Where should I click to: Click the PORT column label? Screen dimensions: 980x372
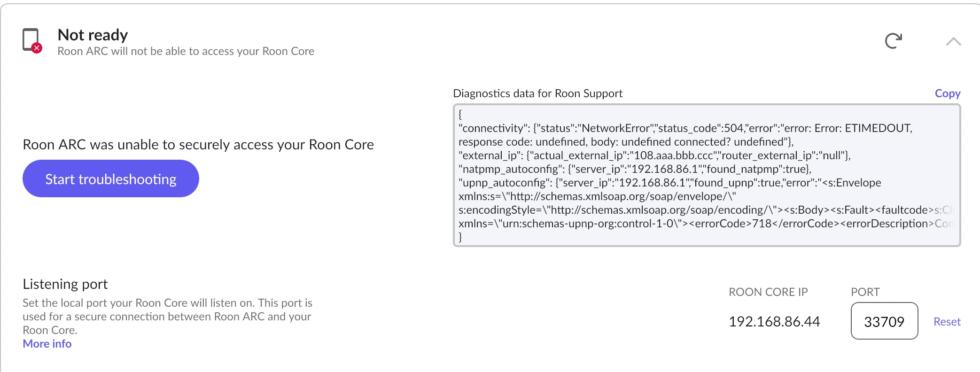coord(865,292)
